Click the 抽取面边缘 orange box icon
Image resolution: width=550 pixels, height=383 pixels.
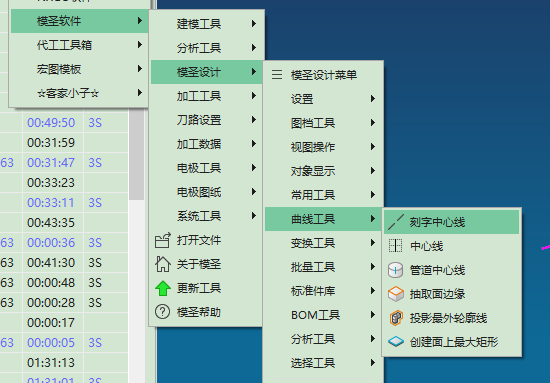click(396, 294)
